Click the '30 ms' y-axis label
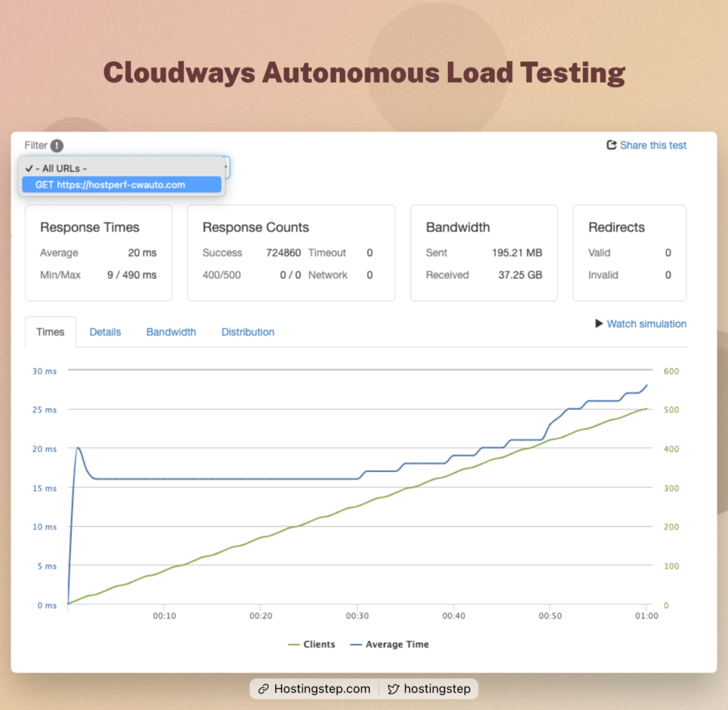 (x=44, y=371)
